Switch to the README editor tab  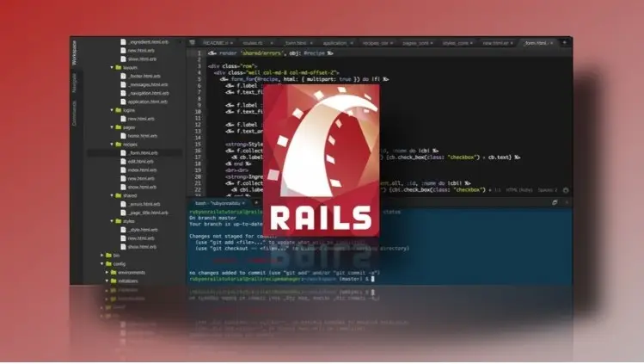pyautogui.click(x=215, y=43)
